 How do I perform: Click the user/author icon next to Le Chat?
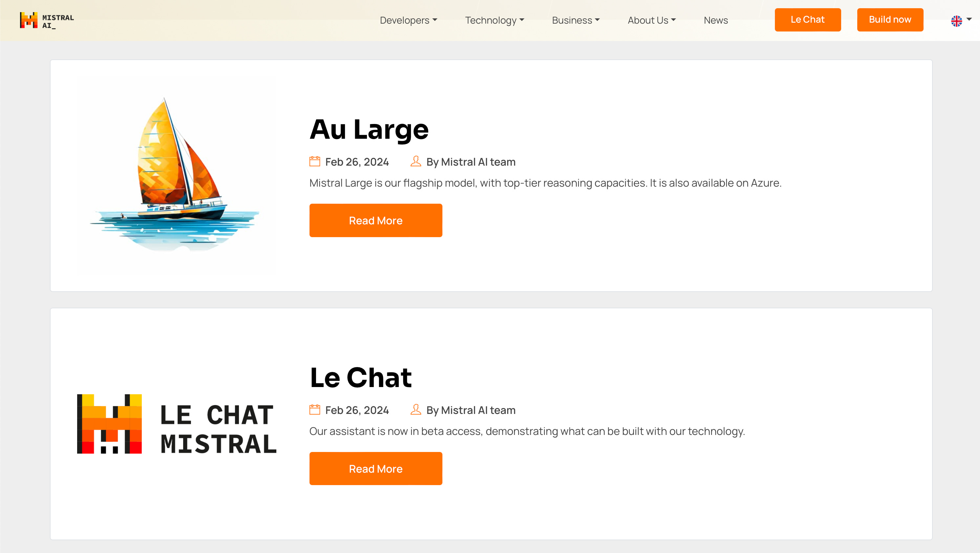[x=416, y=410]
